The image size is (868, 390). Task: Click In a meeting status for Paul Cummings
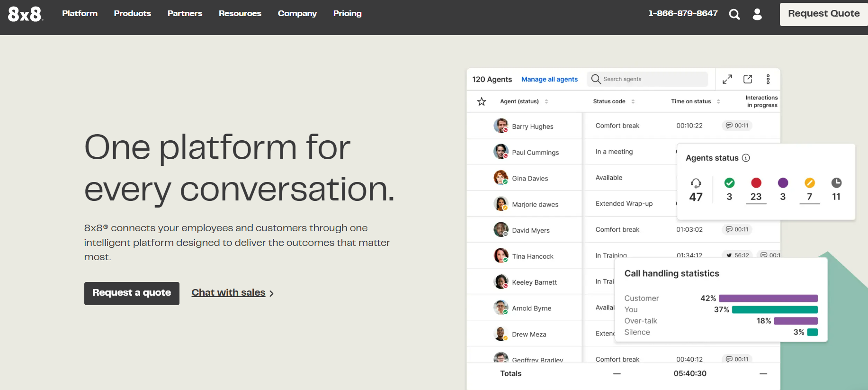(x=614, y=152)
